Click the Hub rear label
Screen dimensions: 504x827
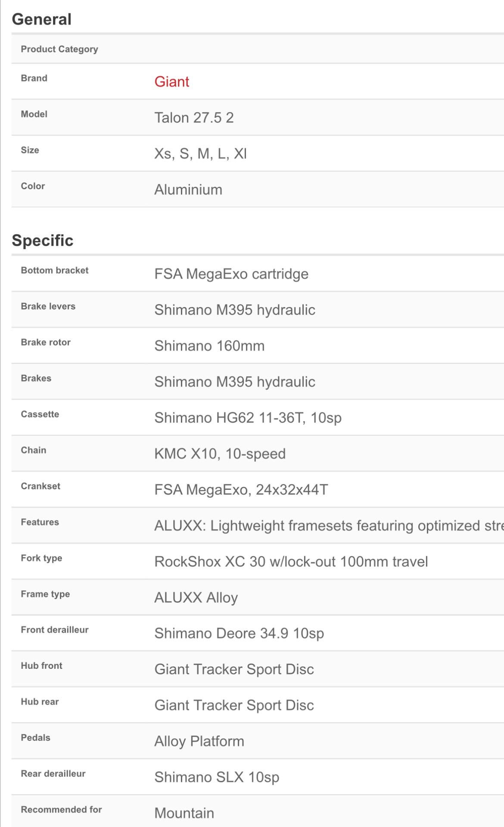(40, 702)
